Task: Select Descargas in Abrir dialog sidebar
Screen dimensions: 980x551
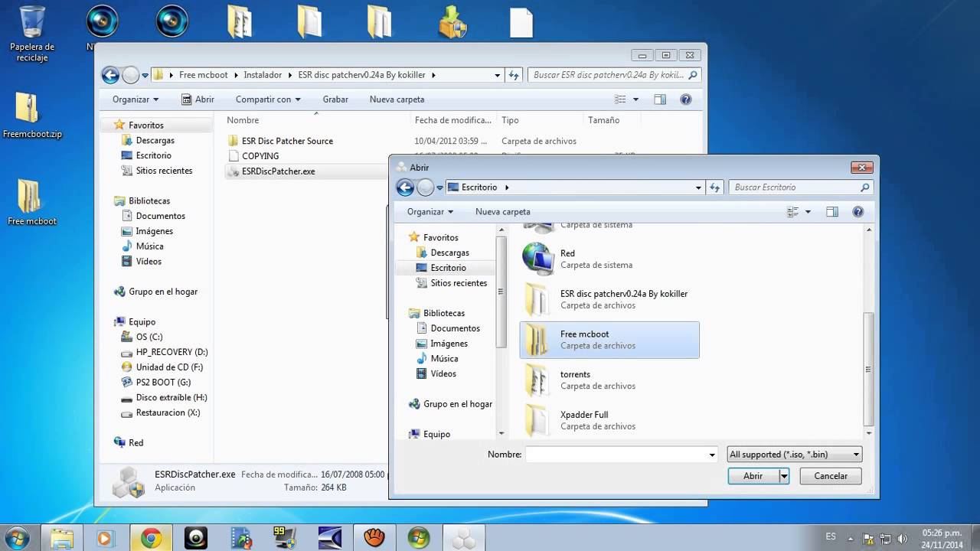Action: tap(449, 253)
